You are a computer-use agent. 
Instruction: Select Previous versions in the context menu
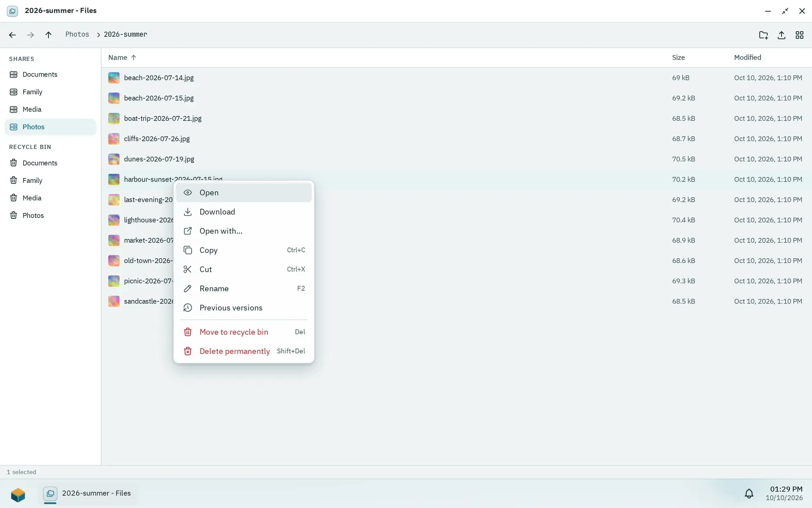click(x=244, y=308)
